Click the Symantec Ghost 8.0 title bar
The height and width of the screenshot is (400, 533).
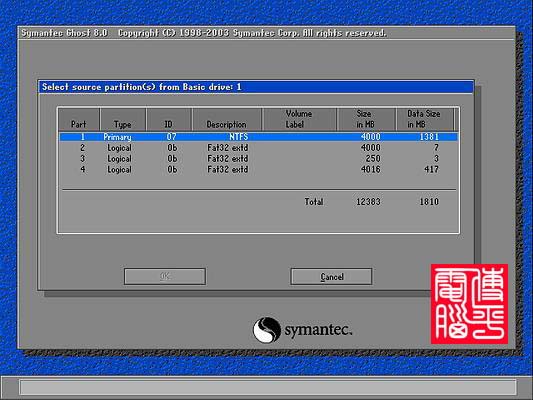click(266, 33)
